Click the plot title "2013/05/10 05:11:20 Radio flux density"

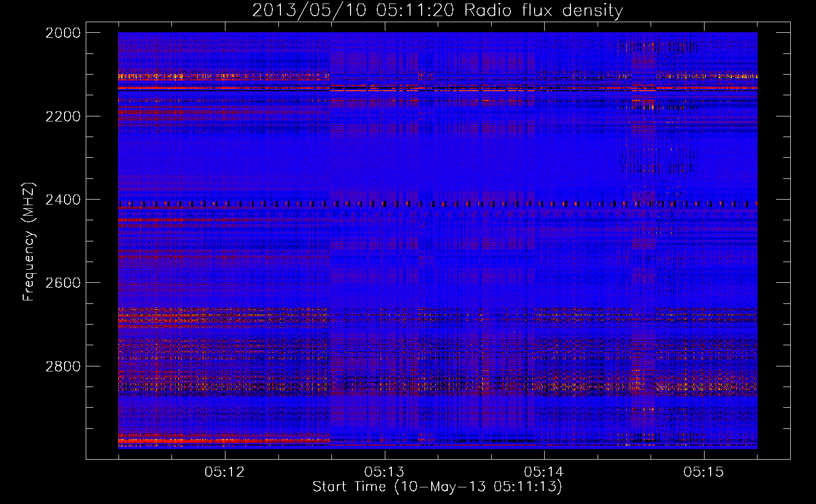[437, 10]
